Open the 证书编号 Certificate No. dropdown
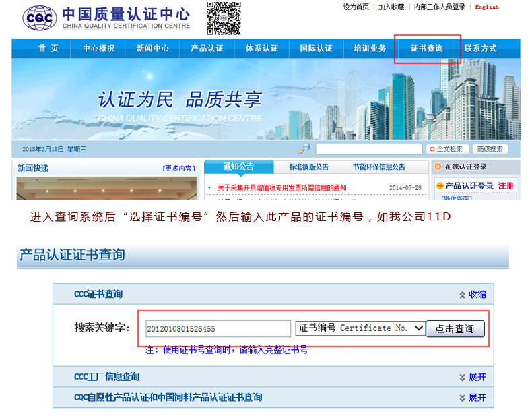 (x=360, y=328)
